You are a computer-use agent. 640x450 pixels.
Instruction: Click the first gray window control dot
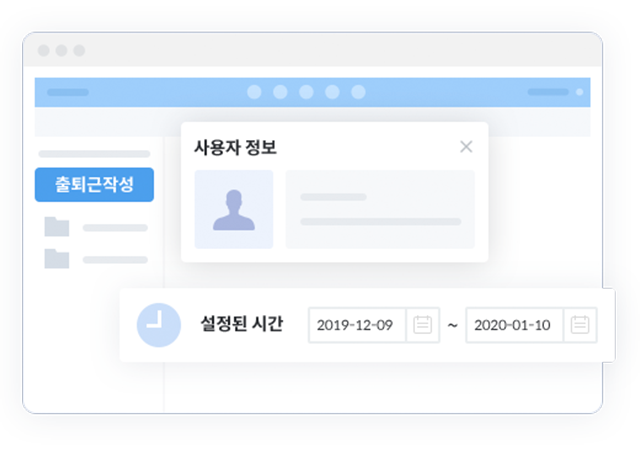point(44,51)
